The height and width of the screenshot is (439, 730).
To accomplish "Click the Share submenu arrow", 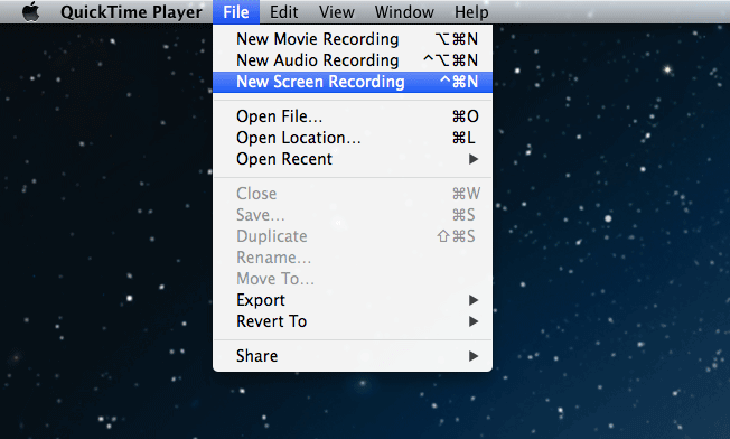I will pos(473,356).
